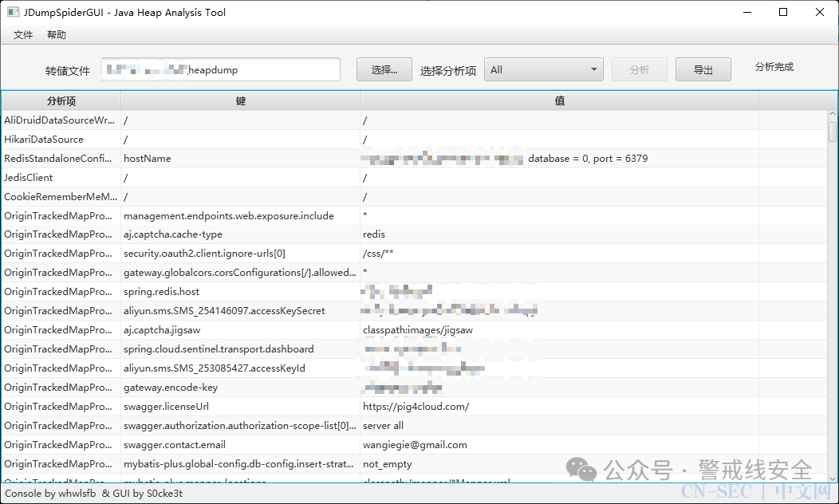
Task: Click the hostName key cell
Action: click(241, 159)
